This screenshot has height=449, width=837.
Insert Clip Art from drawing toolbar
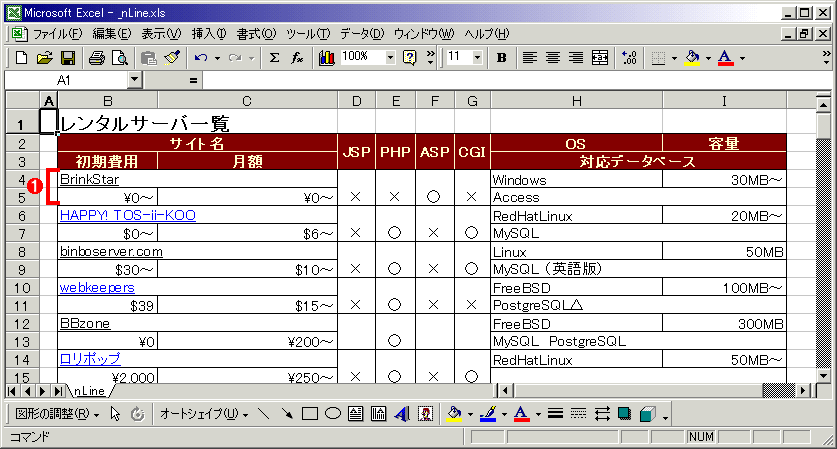[425, 414]
